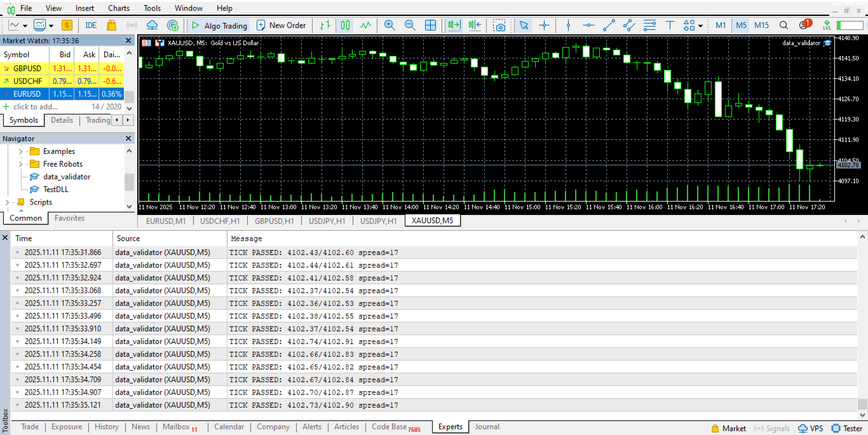Open the MetaEditor IDE

(91, 25)
